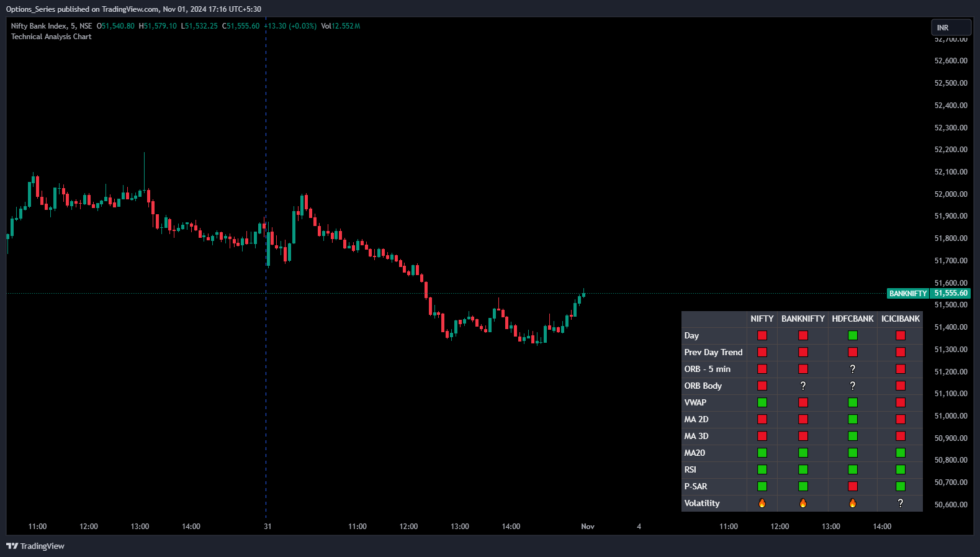Click the MA 2D row label
Screen dimensions: 980x557
click(696, 419)
